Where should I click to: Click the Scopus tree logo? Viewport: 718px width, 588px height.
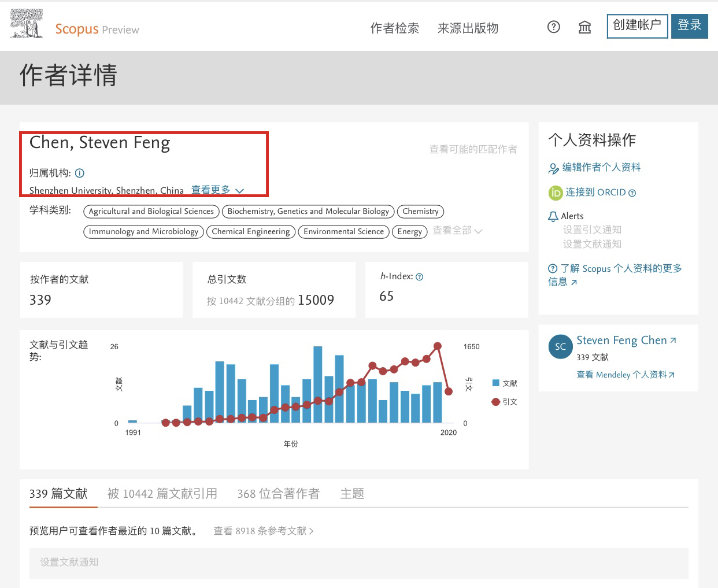tap(27, 24)
